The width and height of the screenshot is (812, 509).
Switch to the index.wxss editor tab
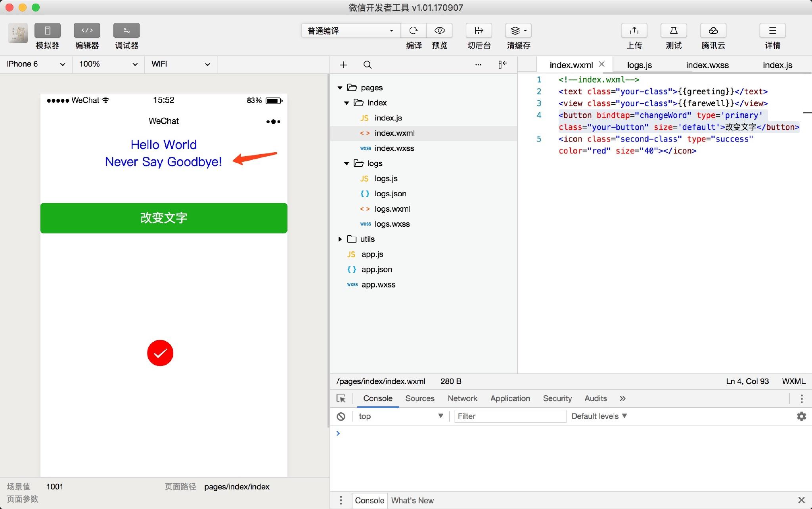[707, 65]
